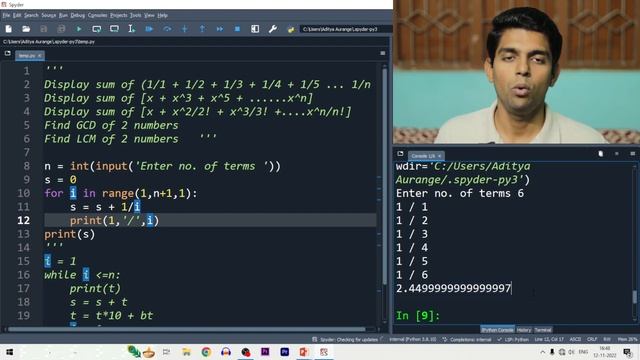
Task: Open console tabs browse icon
Action: (x=400, y=154)
